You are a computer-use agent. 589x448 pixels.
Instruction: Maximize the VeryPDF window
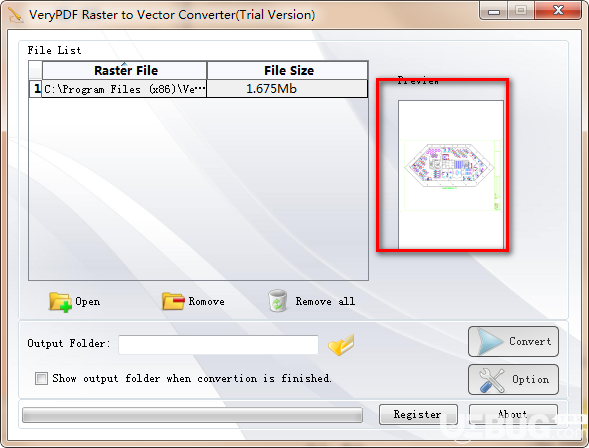coord(521,11)
